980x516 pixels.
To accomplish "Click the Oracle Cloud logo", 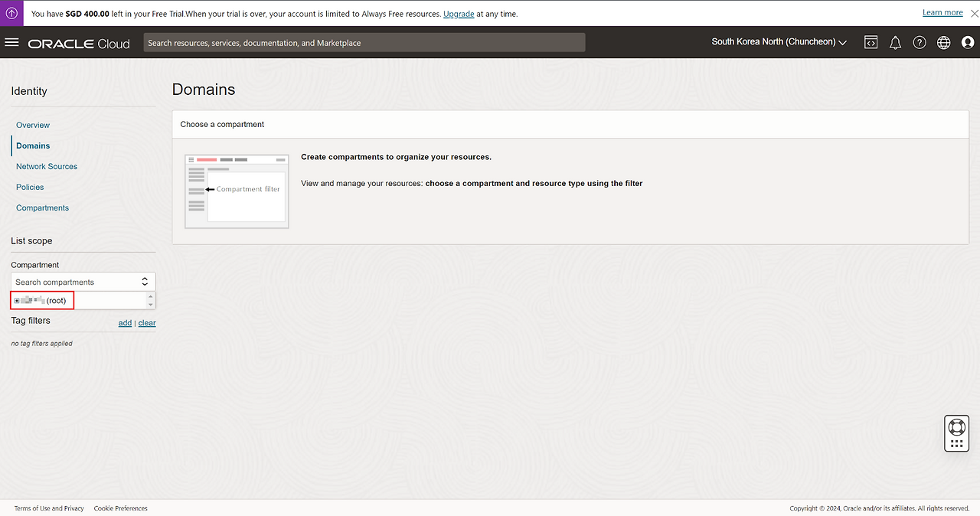I will click(79, 44).
